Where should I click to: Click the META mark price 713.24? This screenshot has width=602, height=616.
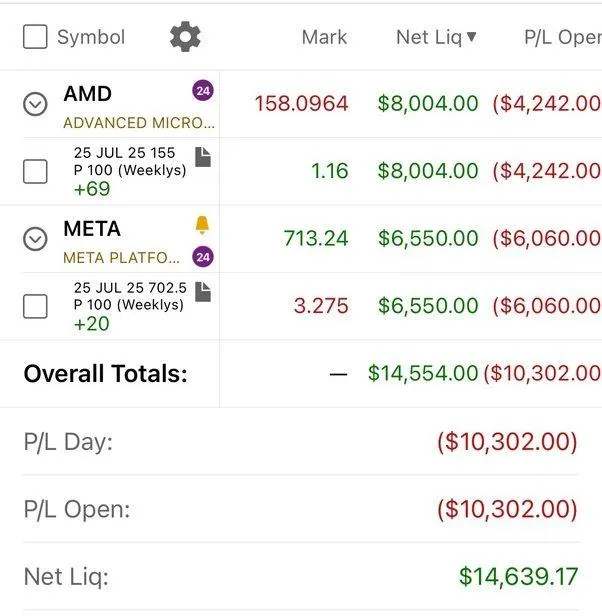point(316,238)
